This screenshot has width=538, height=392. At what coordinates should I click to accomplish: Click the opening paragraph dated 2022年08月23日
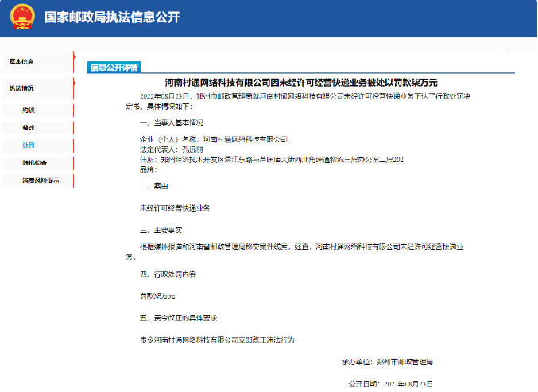[x=298, y=101]
